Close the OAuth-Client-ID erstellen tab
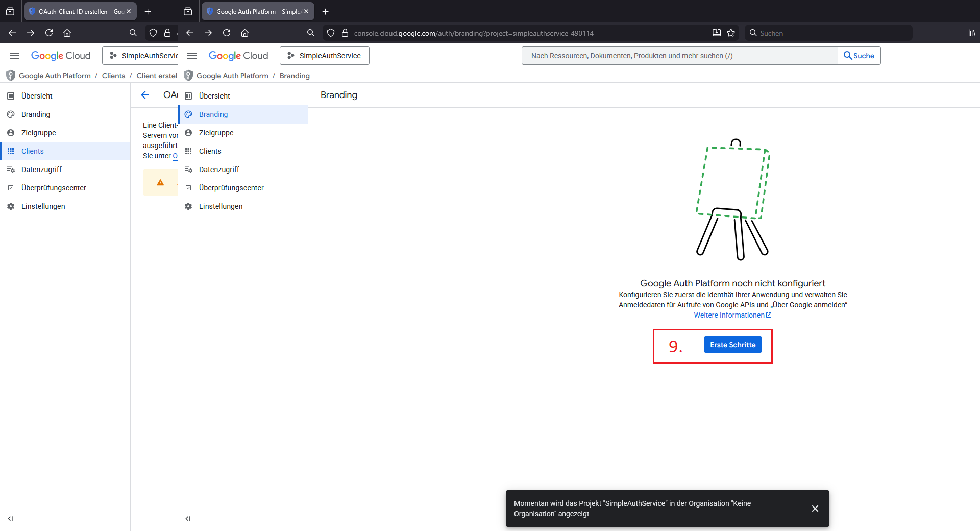The image size is (980, 531). click(x=129, y=11)
